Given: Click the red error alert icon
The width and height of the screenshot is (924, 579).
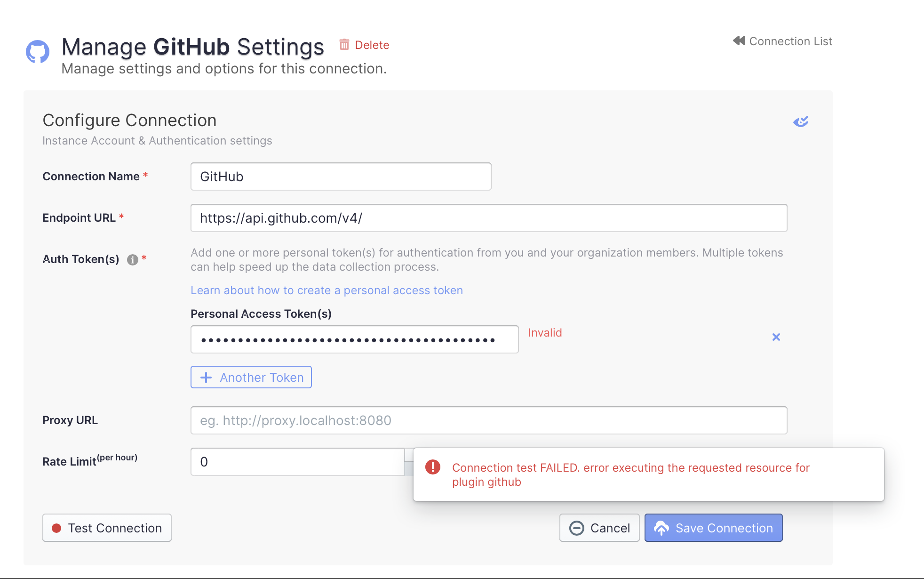Looking at the screenshot, I should pyautogui.click(x=432, y=467).
